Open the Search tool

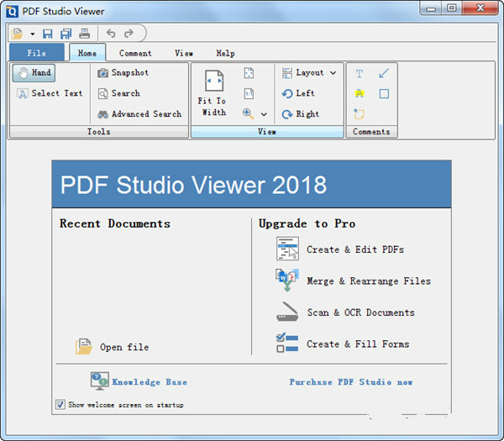[x=119, y=93]
